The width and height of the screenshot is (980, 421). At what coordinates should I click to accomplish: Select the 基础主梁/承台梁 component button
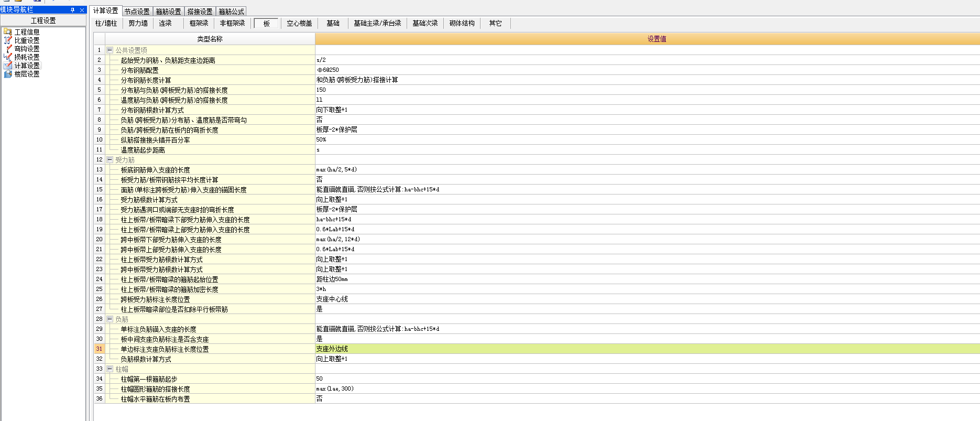click(377, 23)
